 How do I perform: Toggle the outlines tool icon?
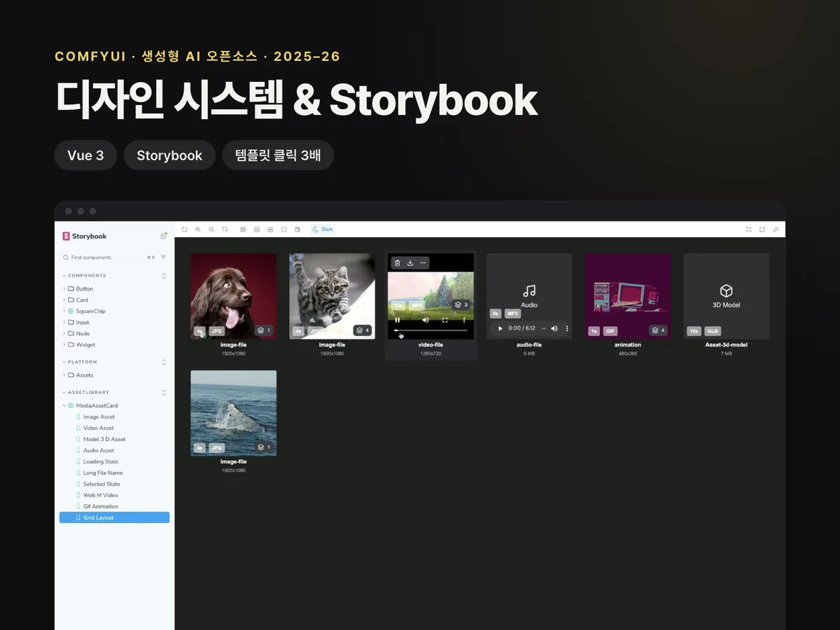(x=297, y=230)
